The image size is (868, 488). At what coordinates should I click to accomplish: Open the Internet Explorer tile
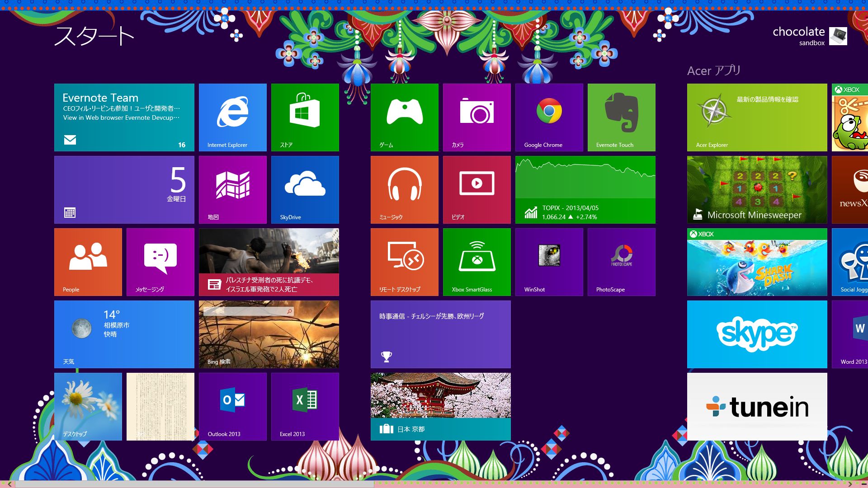point(233,117)
